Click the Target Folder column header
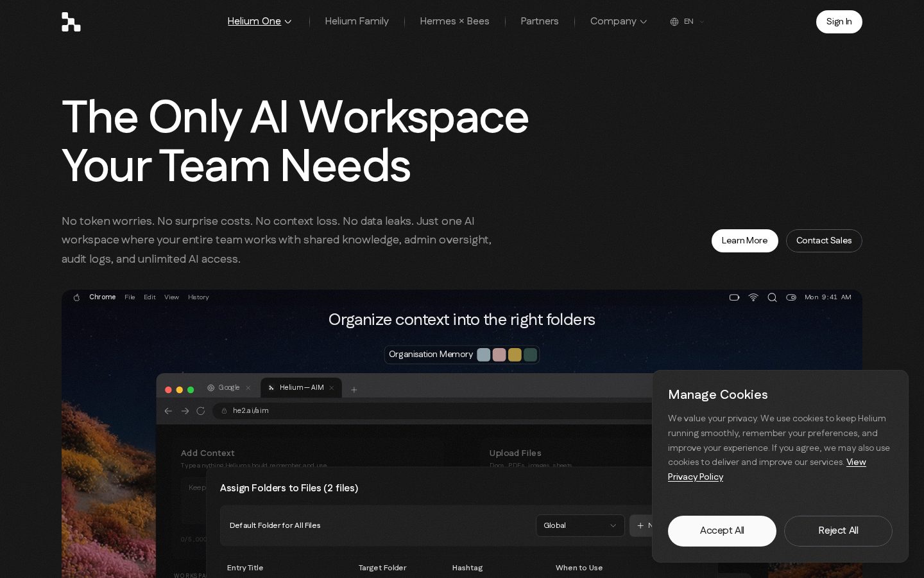This screenshot has height=578, width=924. pos(382,568)
